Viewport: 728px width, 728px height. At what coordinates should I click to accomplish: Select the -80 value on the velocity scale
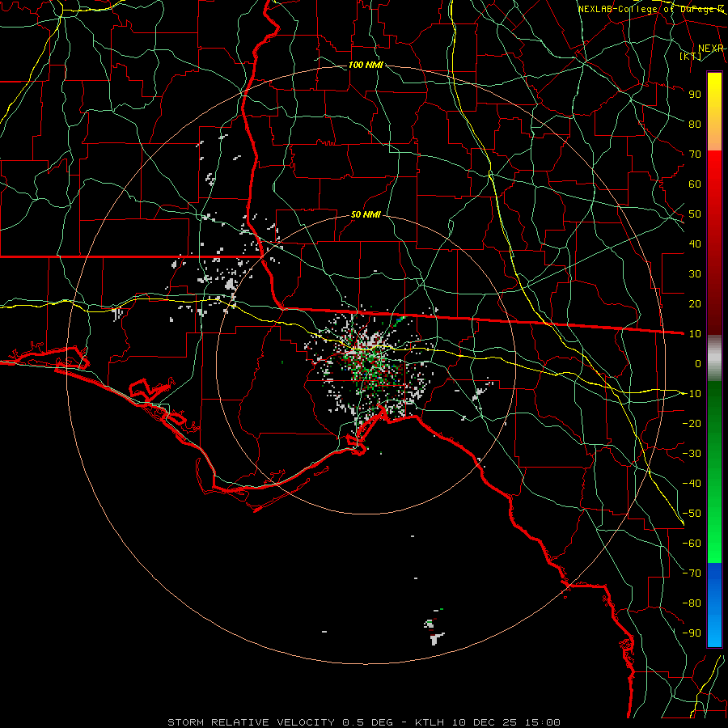tap(692, 603)
